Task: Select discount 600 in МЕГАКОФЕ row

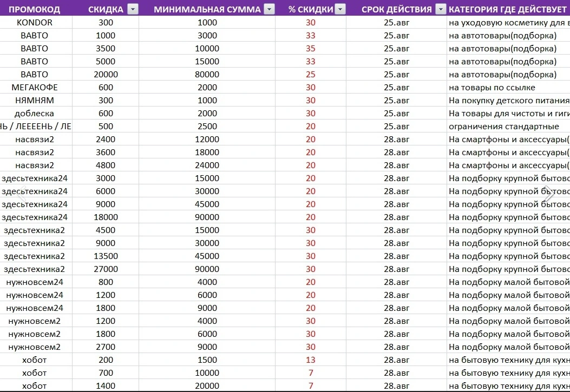Action: 106,88
